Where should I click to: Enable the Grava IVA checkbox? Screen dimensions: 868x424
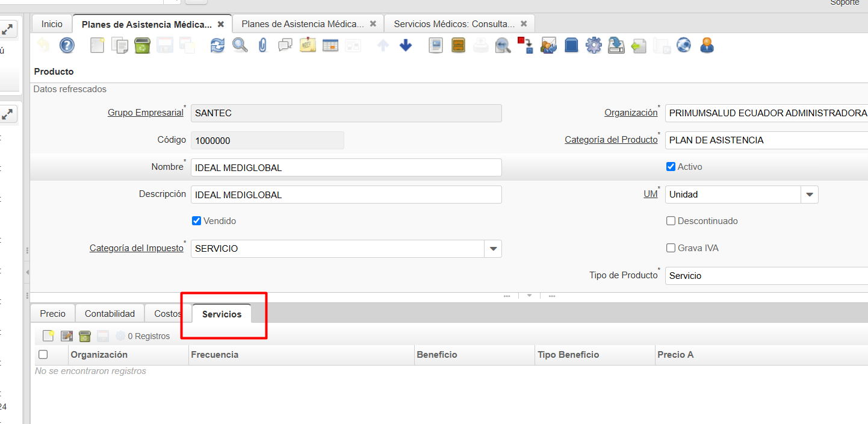[x=671, y=248]
